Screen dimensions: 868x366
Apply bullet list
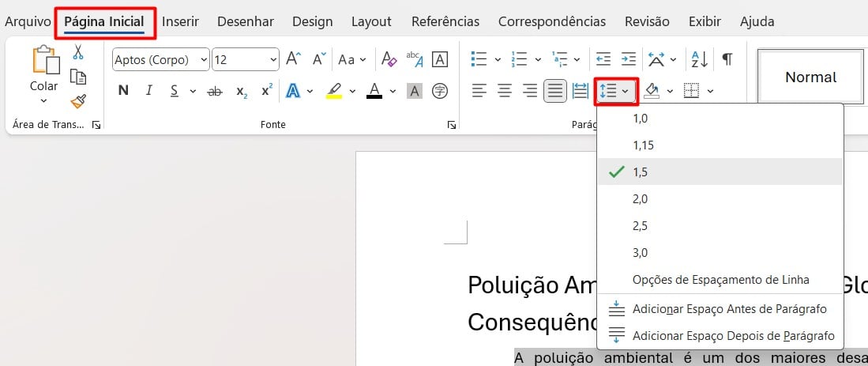point(479,58)
